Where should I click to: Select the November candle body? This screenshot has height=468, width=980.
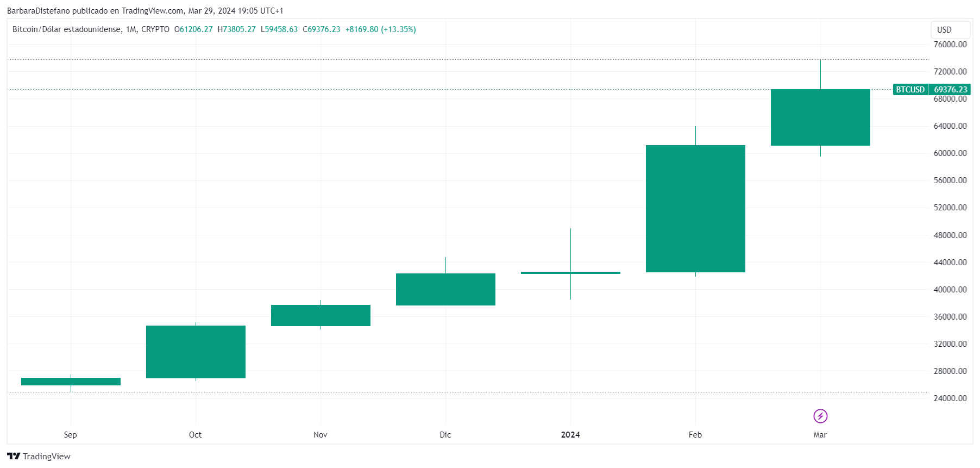click(321, 315)
